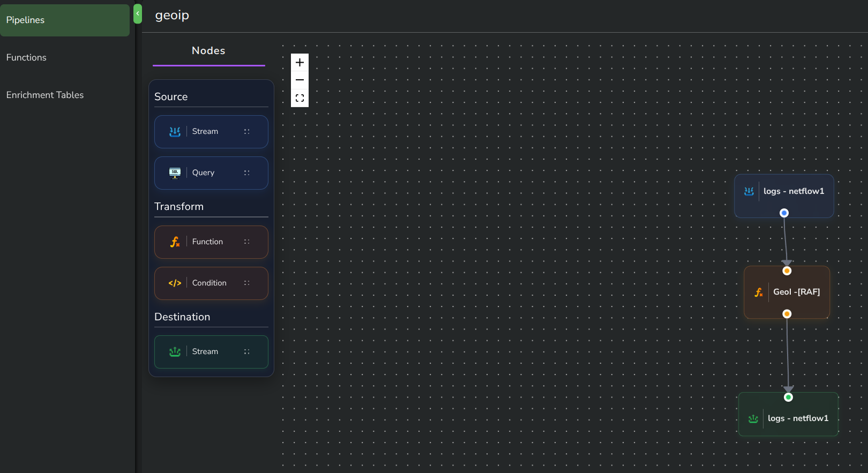Click the green input handle of destination netflow1

788,397
